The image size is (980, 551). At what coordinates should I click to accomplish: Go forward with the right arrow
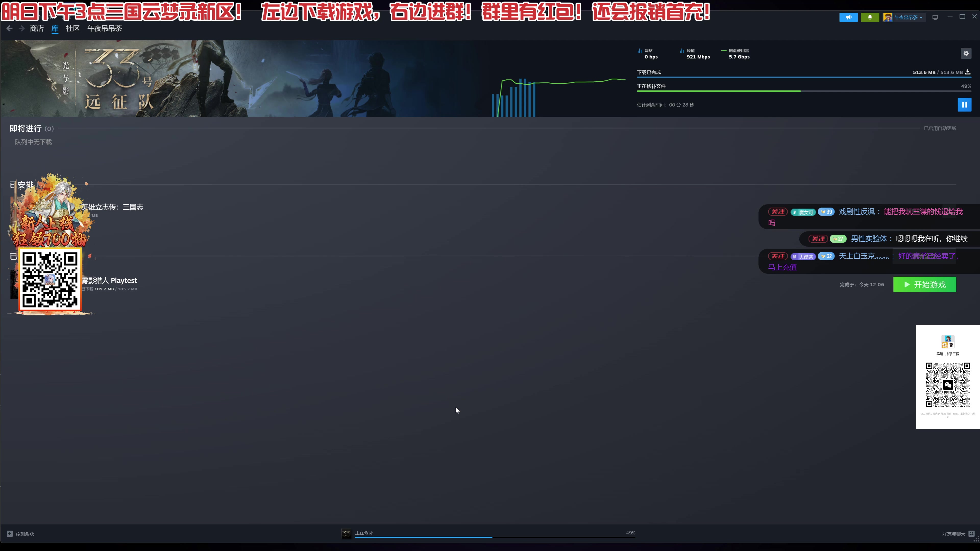click(22, 28)
